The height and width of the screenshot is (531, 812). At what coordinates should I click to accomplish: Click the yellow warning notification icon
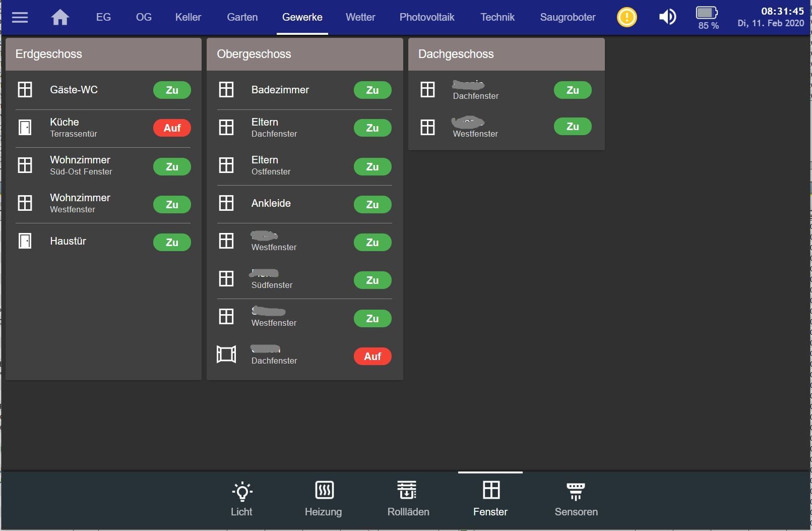(x=627, y=17)
